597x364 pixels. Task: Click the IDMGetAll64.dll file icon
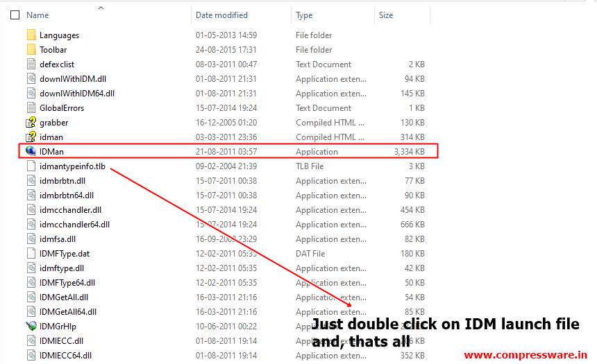[31, 311]
